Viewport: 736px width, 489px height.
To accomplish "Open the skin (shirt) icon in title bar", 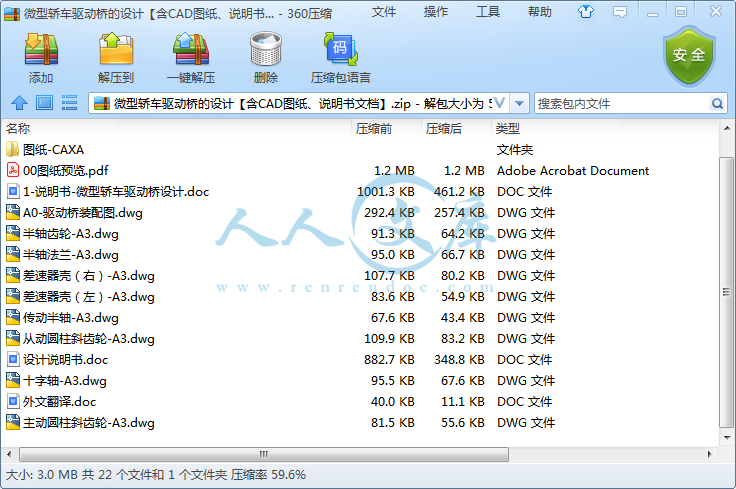I will (x=585, y=12).
